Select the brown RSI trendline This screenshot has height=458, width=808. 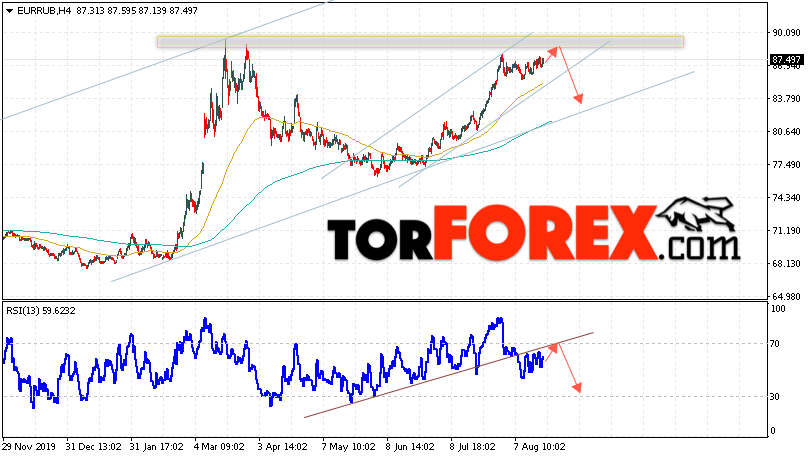[x=448, y=375]
